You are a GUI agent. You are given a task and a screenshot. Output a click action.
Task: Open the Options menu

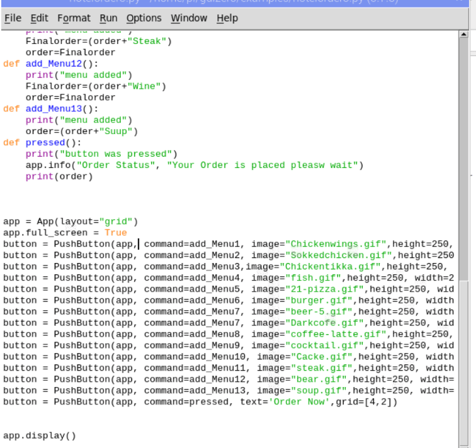[143, 18]
